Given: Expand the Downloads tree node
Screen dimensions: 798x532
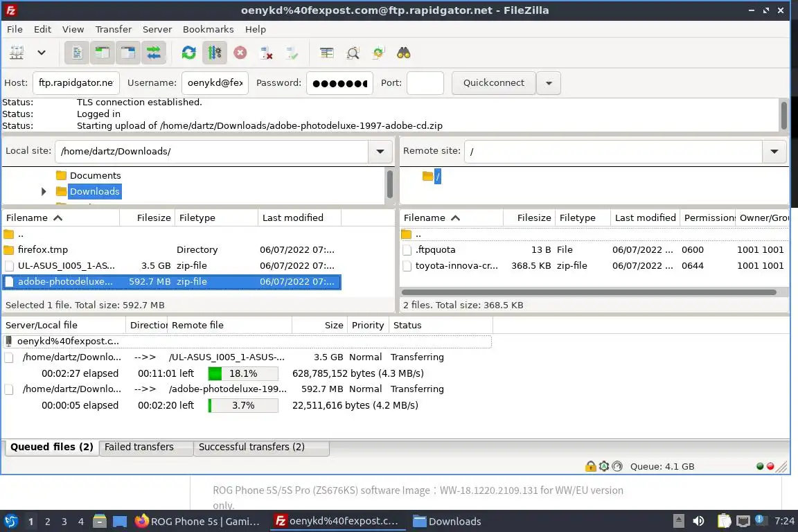Looking at the screenshot, I should point(44,191).
